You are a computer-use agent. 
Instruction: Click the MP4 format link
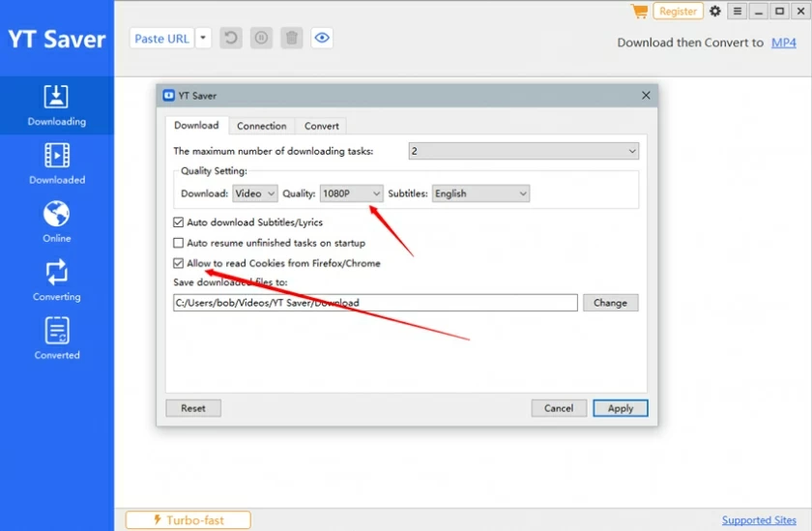coord(784,43)
